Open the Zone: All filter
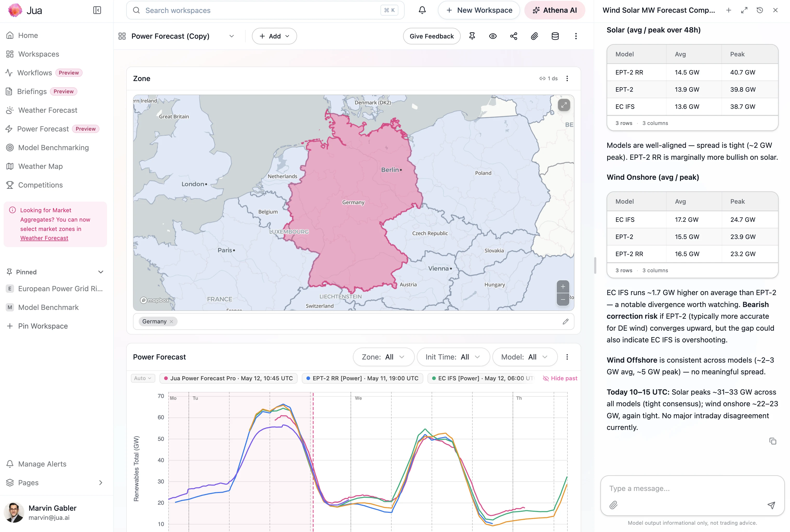Image resolution: width=790 pixels, height=532 pixels. tap(383, 357)
